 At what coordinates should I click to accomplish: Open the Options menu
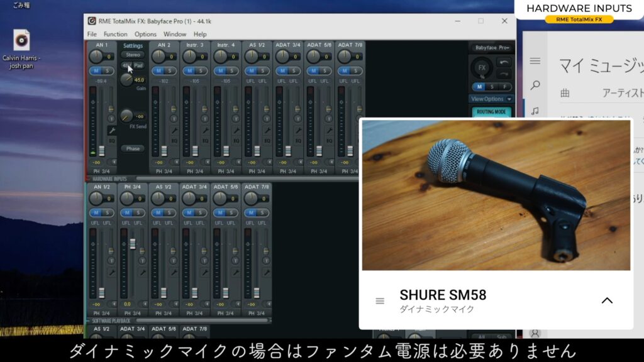click(x=145, y=34)
